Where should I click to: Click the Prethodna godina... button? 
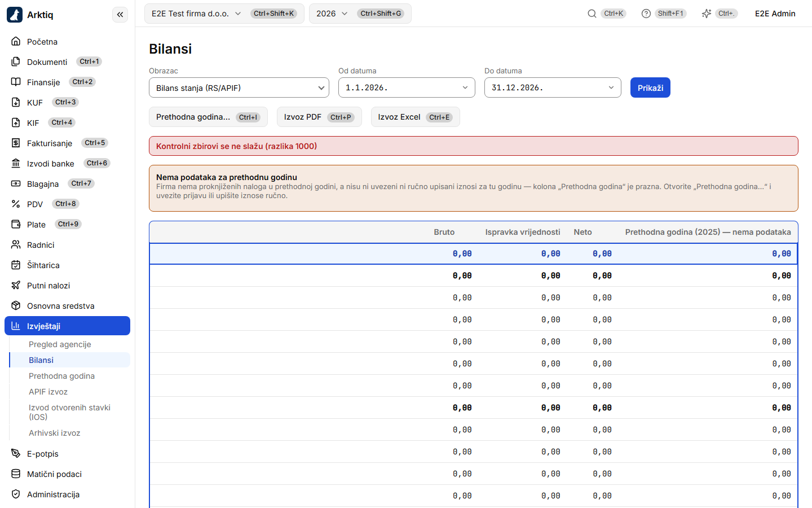point(208,117)
